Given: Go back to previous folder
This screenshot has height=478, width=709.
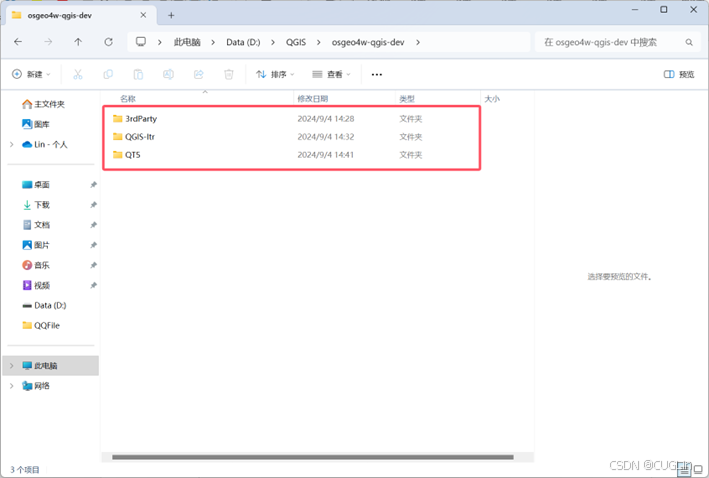Looking at the screenshot, I should [18, 42].
